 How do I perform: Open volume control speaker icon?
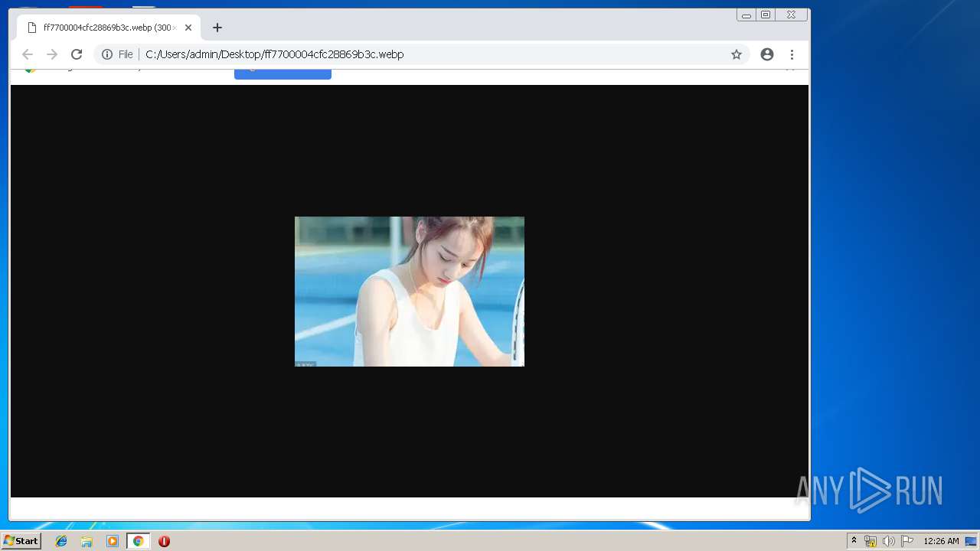click(888, 541)
